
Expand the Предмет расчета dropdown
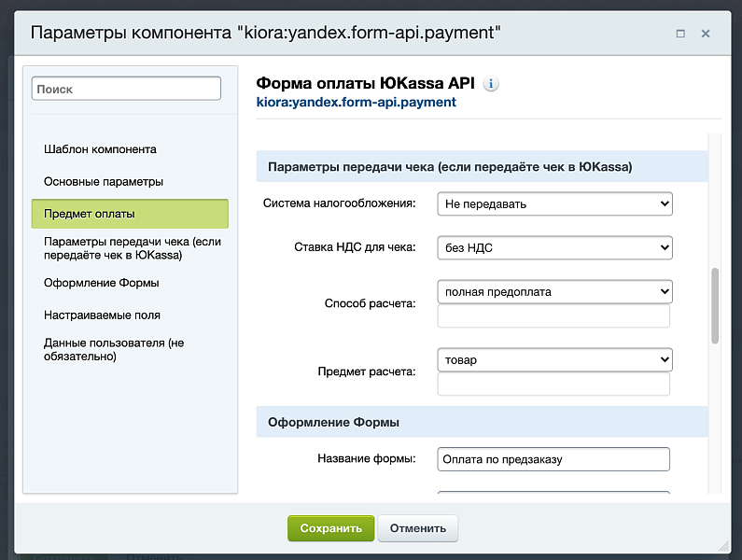[554, 359]
